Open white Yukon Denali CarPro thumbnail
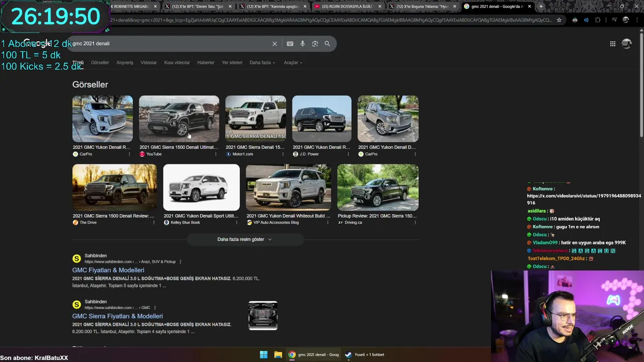644x362 pixels. coord(103,119)
